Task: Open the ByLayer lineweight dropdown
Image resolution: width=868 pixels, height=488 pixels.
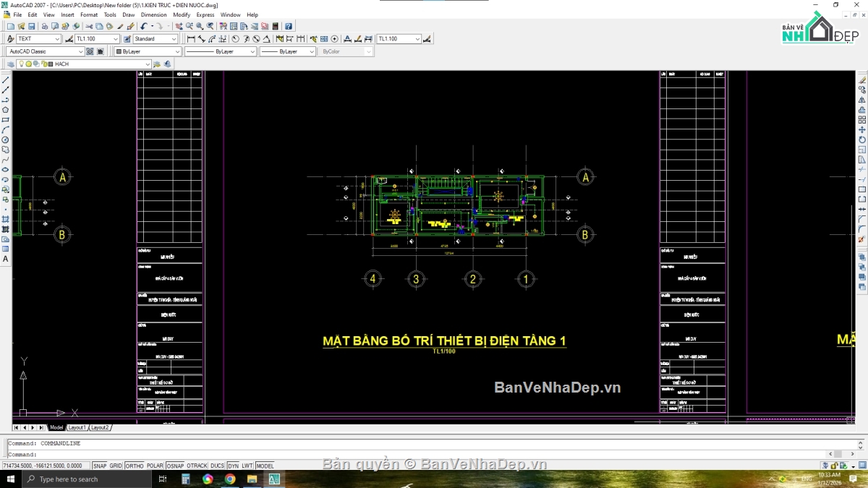Action: 288,51
